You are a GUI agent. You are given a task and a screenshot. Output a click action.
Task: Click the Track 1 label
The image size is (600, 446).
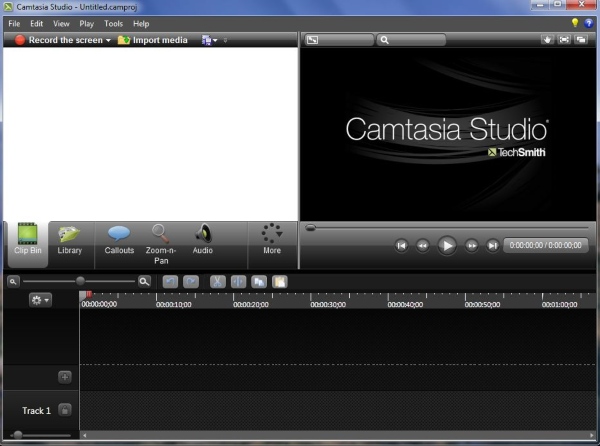pos(36,410)
